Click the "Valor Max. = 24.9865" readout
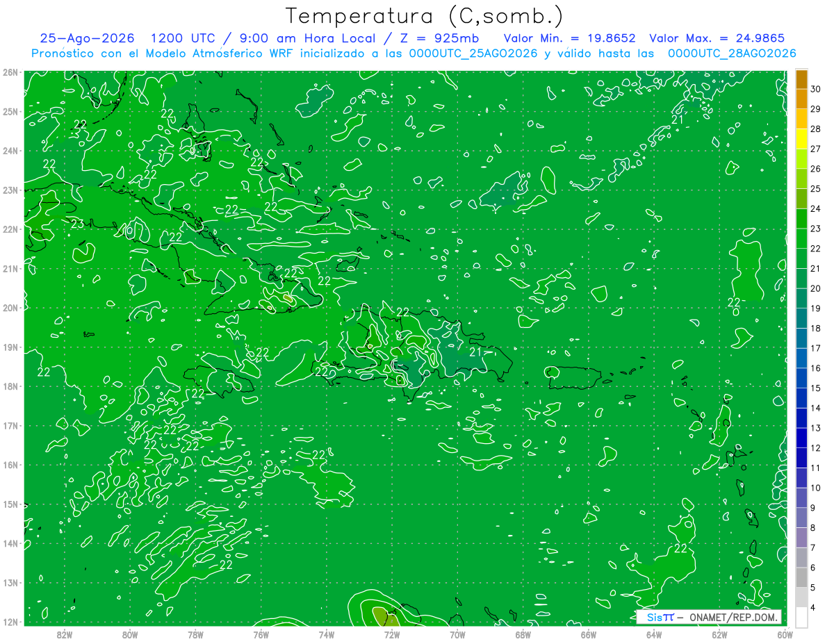The height and width of the screenshot is (644, 834). (717, 38)
